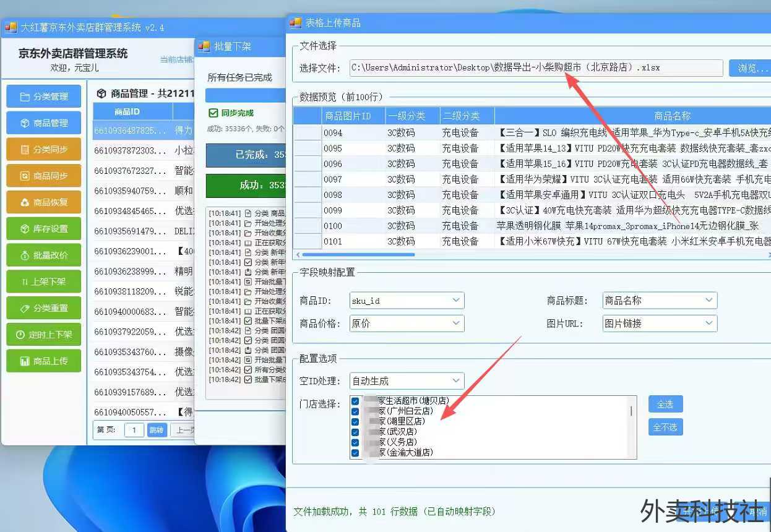The height and width of the screenshot is (532, 771).
Task: Select product row 6610939157689 in main window
Action: coord(144,392)
